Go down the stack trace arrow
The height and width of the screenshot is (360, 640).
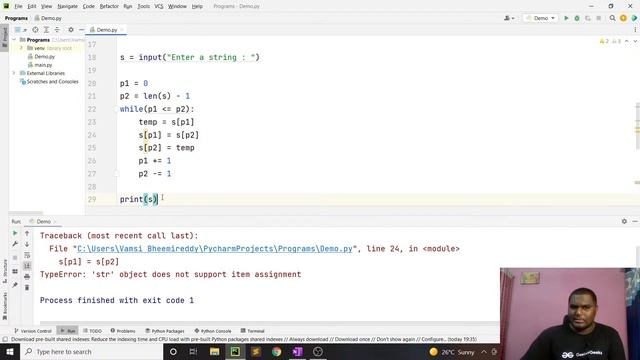click(27, 244)
